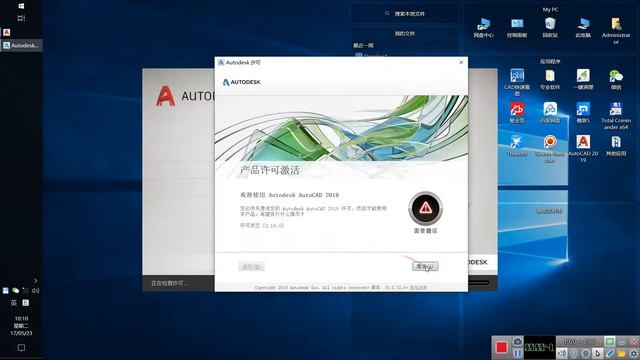Toggle recorder speaker audio capture
Screen dimensions: 640x360
tap(562, 353)
